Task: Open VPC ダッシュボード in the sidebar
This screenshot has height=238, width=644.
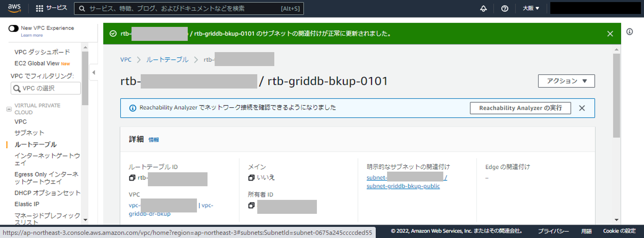Action: [x=42, y=52]
